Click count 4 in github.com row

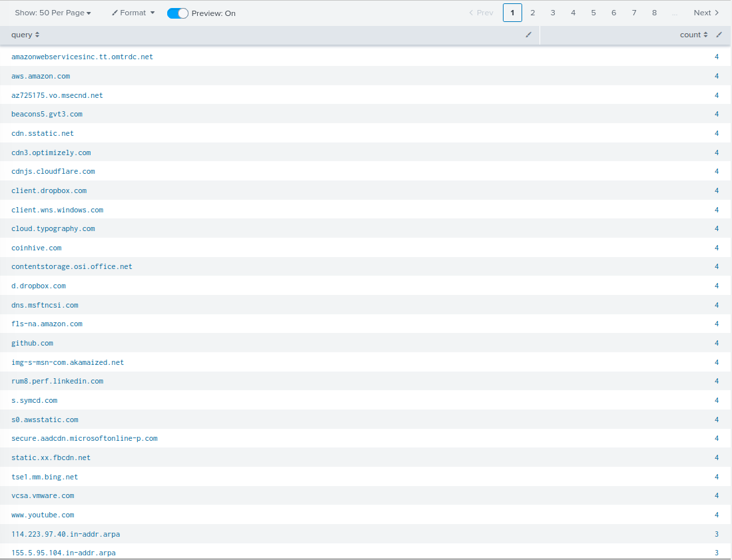[x=717, y=343]
